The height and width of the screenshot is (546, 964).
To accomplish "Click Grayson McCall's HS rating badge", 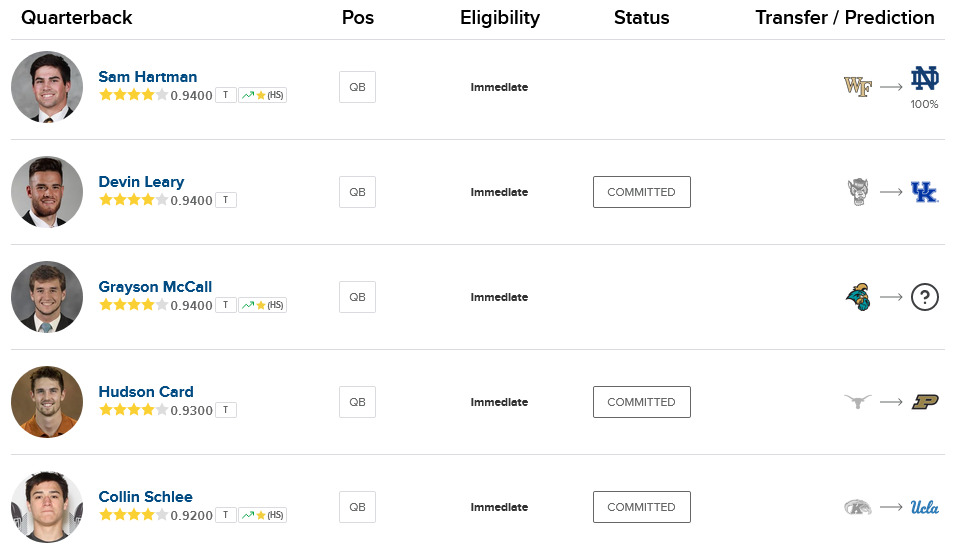I will click(x=262, y=305).
